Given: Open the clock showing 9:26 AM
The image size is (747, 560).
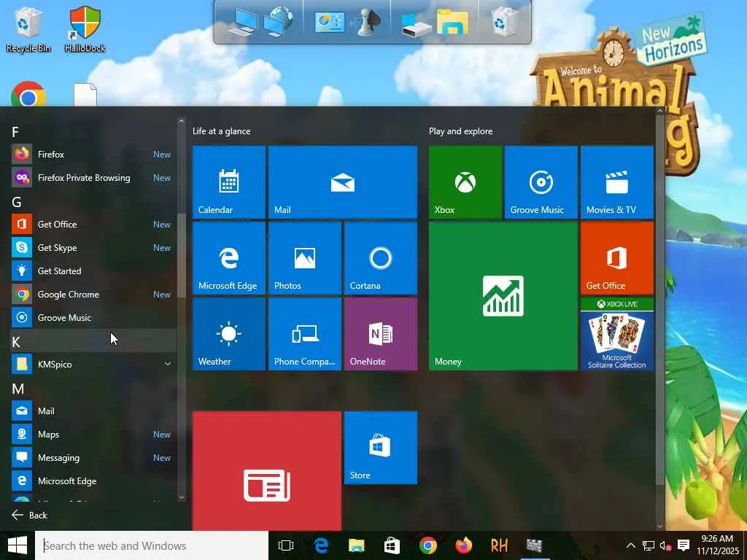Looking at the screenshot, I should click(x=718, y=545).
